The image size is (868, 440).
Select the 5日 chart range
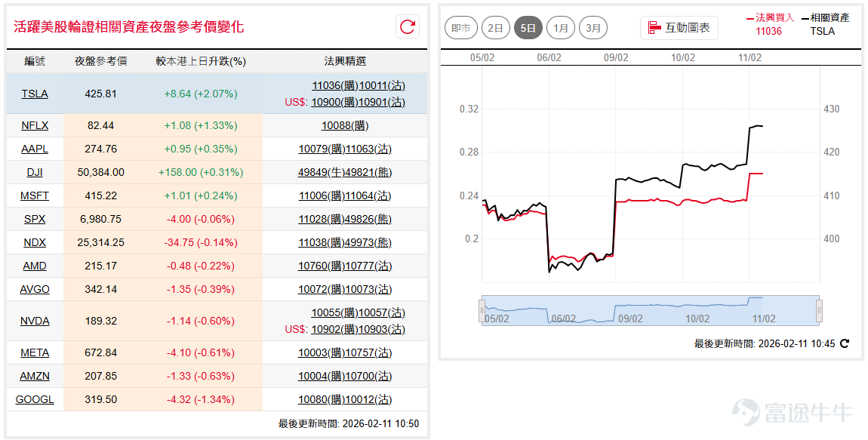coord(528,28)
